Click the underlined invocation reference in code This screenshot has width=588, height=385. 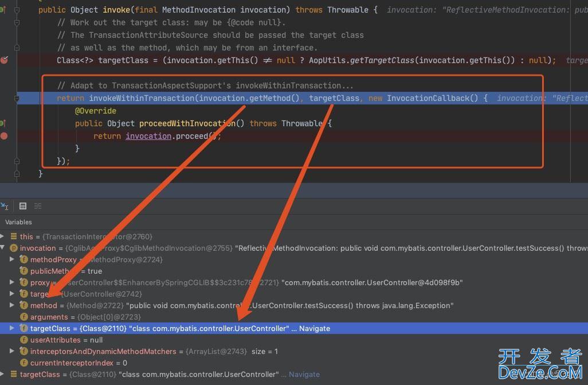(148, 136)
